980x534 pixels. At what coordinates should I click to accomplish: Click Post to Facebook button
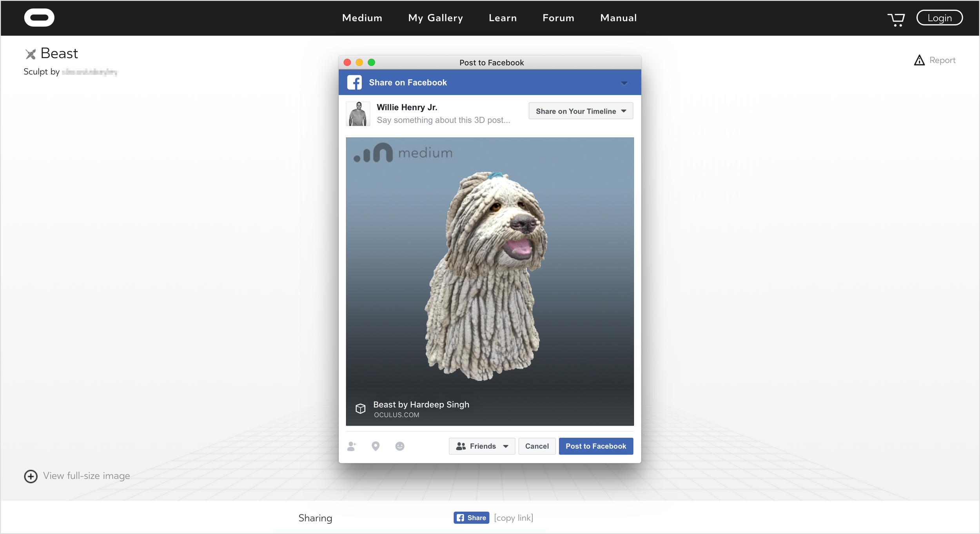(x=596, y=446)
